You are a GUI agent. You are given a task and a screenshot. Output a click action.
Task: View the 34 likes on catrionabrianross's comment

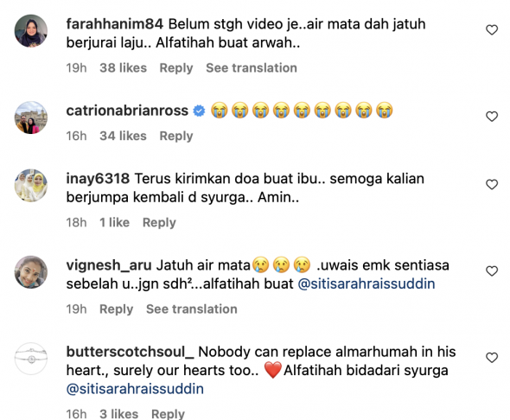[x=123, y=136]
